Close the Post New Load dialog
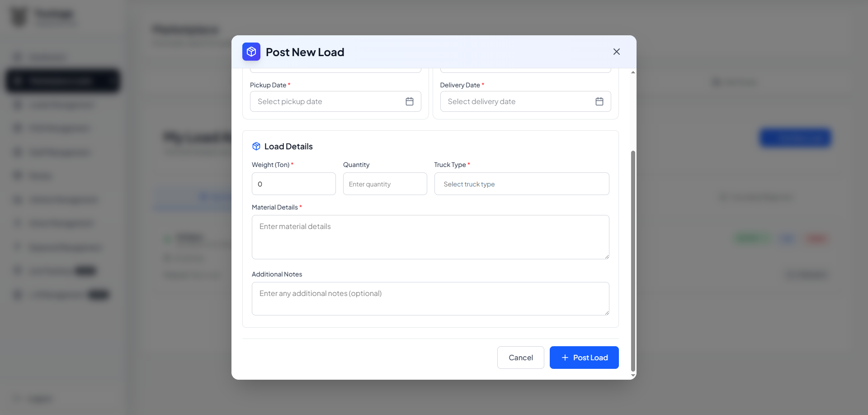The width and height of the screenshot is (868, 415). click(616, 52)
